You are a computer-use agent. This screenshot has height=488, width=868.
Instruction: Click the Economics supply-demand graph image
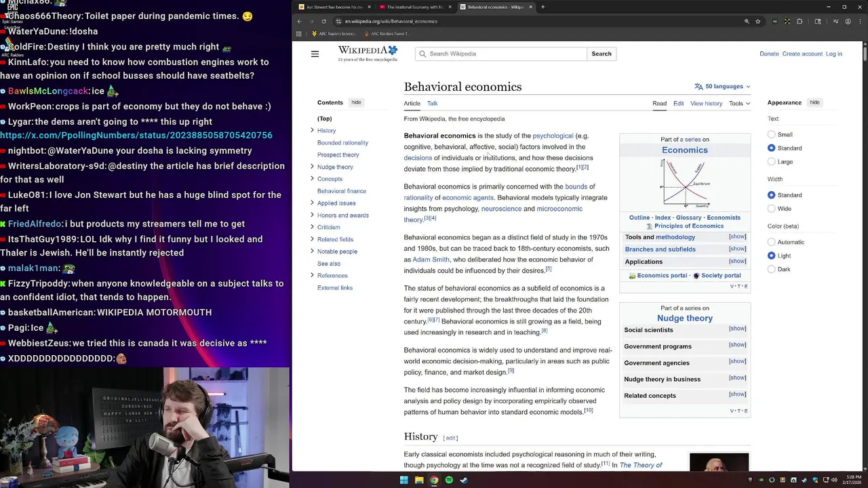(x=685, y=183)
